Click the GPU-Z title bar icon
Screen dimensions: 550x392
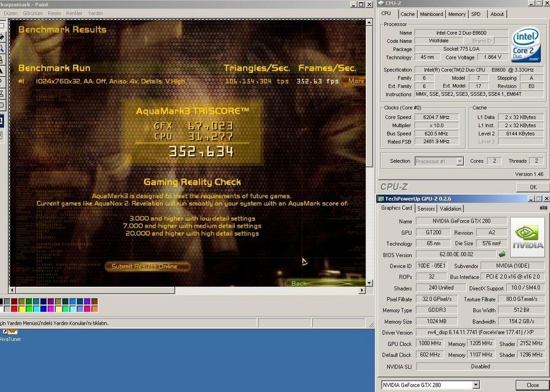click(x=381, y=199)
